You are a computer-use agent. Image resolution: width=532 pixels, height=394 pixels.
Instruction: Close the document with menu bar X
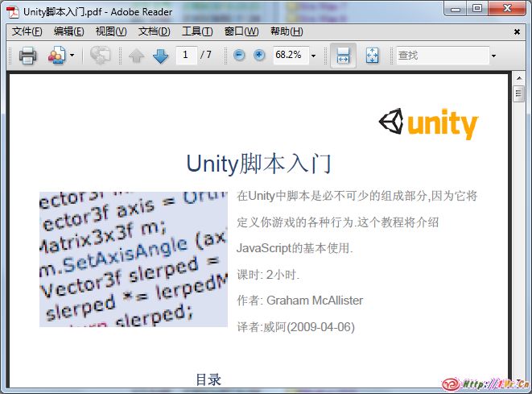[x=517, y=31]
